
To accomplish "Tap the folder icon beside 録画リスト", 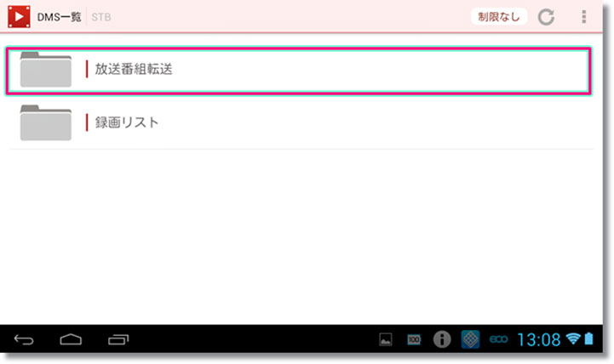I will pyautogui.click(x=46, y=122).
